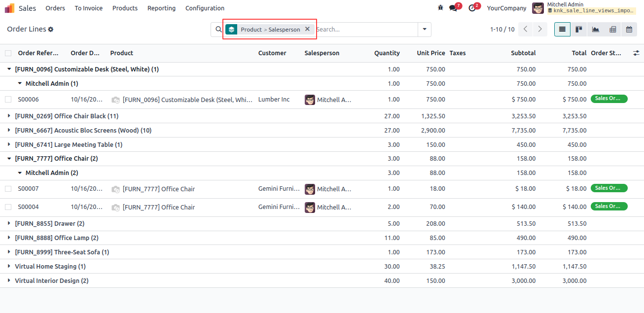Sort by the Customer column header
644x313 pixels.
coord(272,53)
